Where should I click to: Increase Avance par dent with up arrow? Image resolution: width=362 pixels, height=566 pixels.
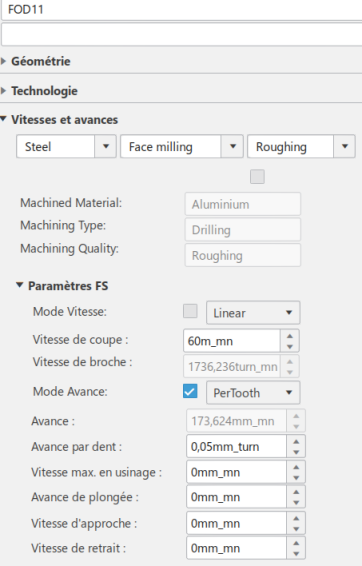(x=296, y=441)
